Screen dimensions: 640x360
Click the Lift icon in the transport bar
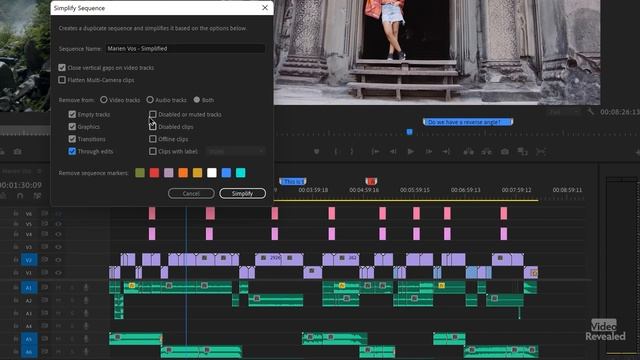tap(469, 151)
